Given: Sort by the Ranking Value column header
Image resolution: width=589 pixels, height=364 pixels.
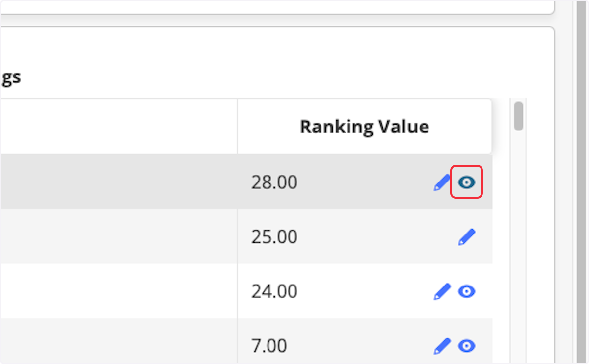Looking at the screenshot, I should coord(364,127).
